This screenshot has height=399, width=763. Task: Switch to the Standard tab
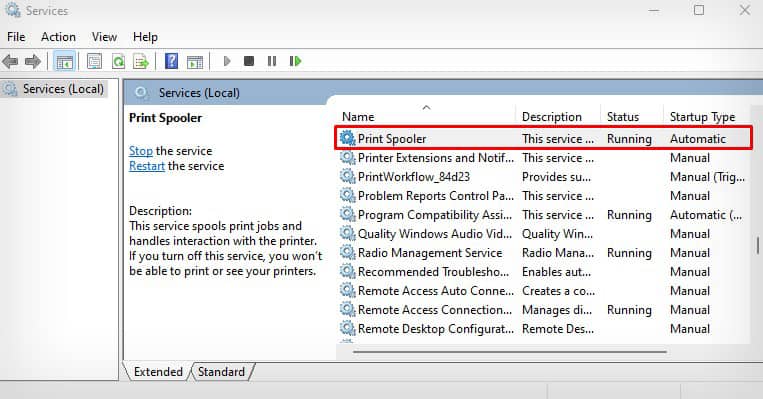click(221, 372)
